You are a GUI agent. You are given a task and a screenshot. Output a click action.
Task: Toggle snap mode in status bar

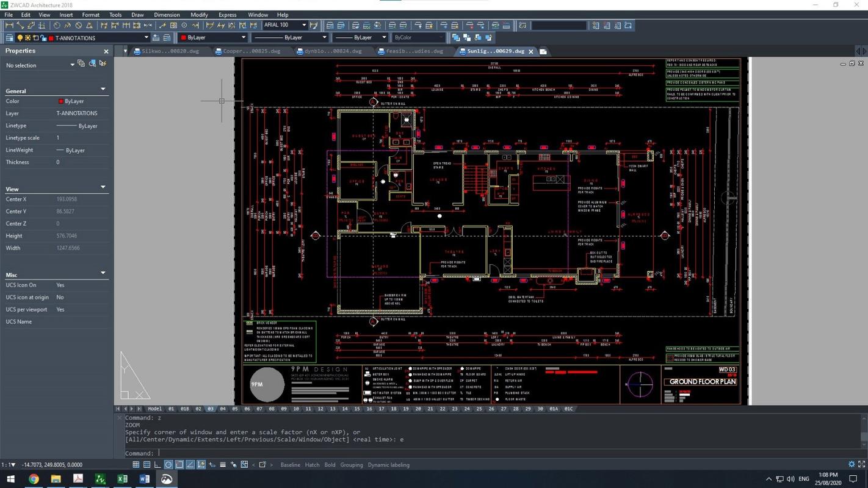tap(136, 465)
